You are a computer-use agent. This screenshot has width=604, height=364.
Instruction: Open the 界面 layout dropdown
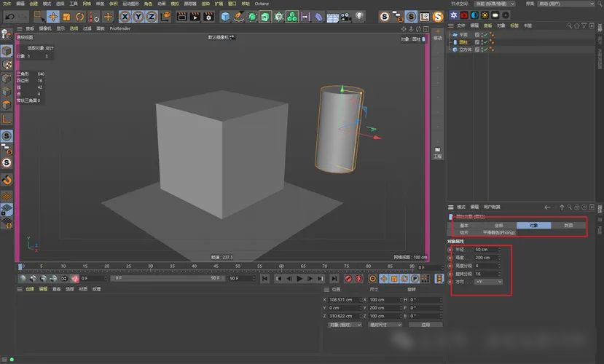click(x=566, y=4)
